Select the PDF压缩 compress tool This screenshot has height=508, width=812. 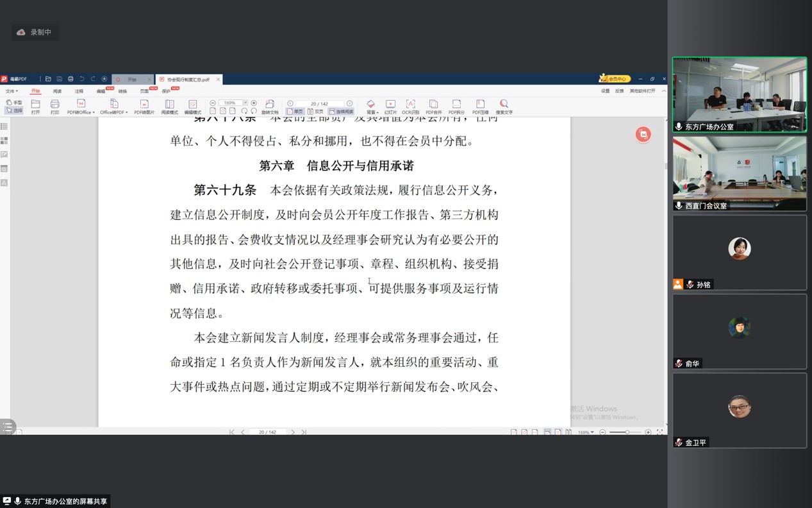(480, 106)
